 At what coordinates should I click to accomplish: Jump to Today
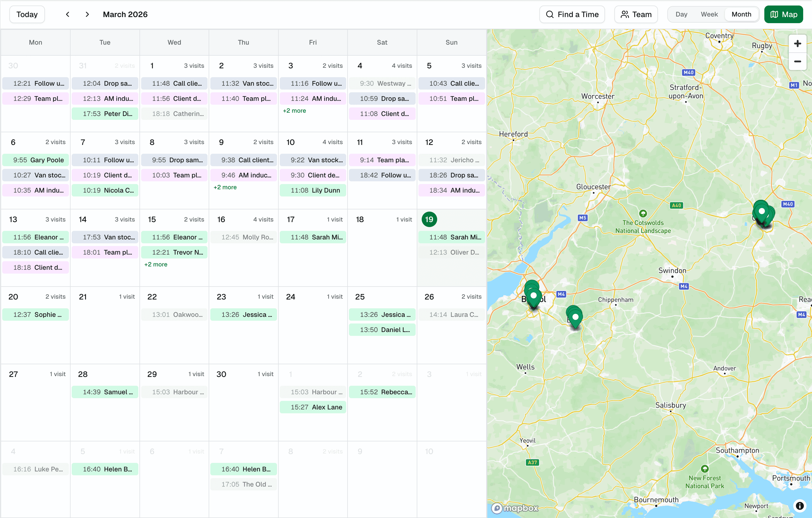click(27, 15)
